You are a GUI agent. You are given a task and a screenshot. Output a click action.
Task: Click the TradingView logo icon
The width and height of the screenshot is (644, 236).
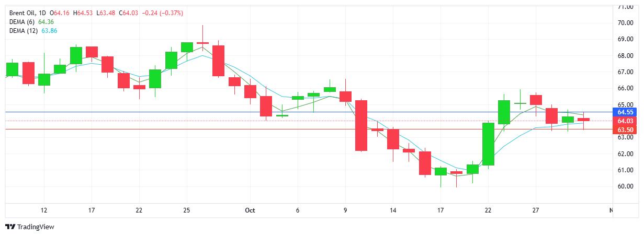[10, 227]
